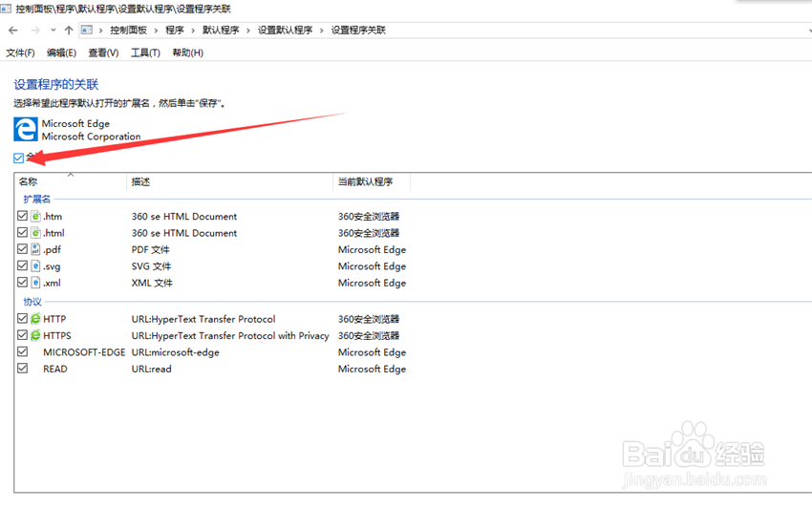Select the XML 文件 description cell
This screenshot has height=508, width=812.
(152, 283)
